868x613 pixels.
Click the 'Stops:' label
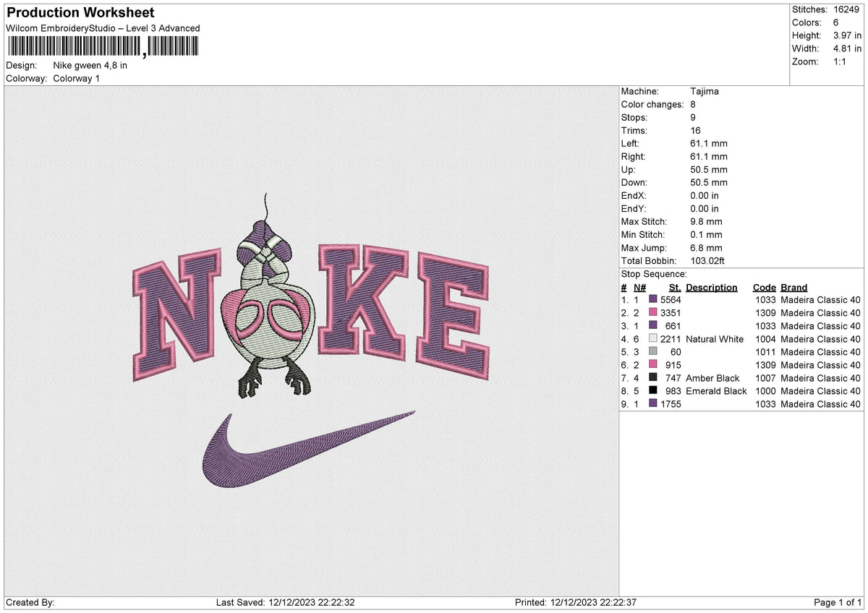coord(634,118)
